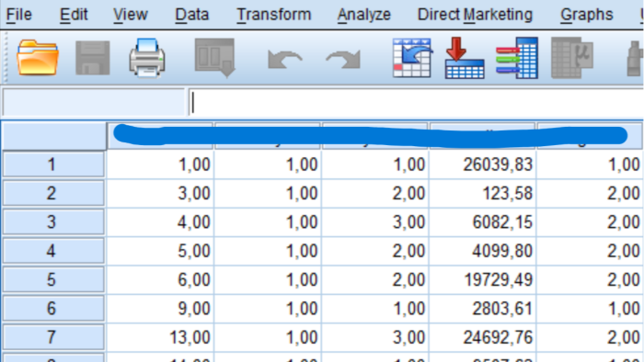Select row header number 3
The width and height of the screenshot is (644, 362).
(53, 221)
